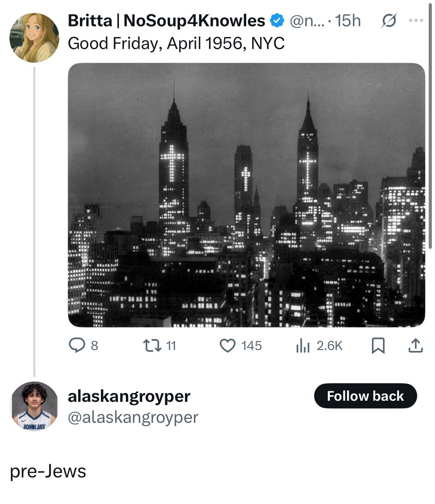The image size is (435, 504).
Task: Open Britta's profile avatar picture
Action: [x=34, y=37]
